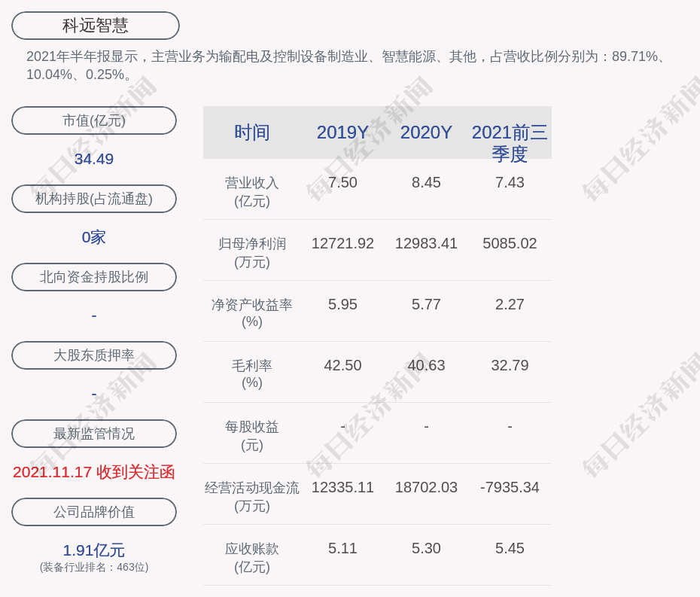Select net profit 12721.92
This screenshot has height=597, width=700.
tap(342, 243)
